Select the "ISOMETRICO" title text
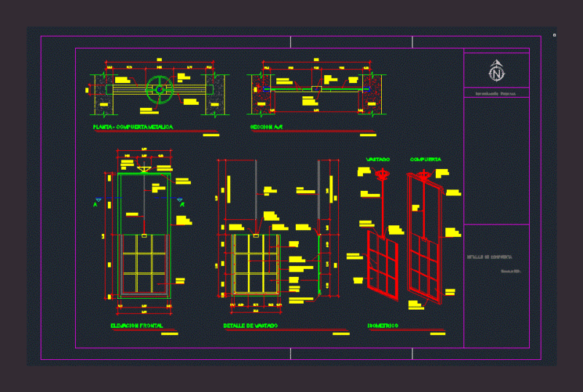Viewport: 583px width, 392px height. 383,326
